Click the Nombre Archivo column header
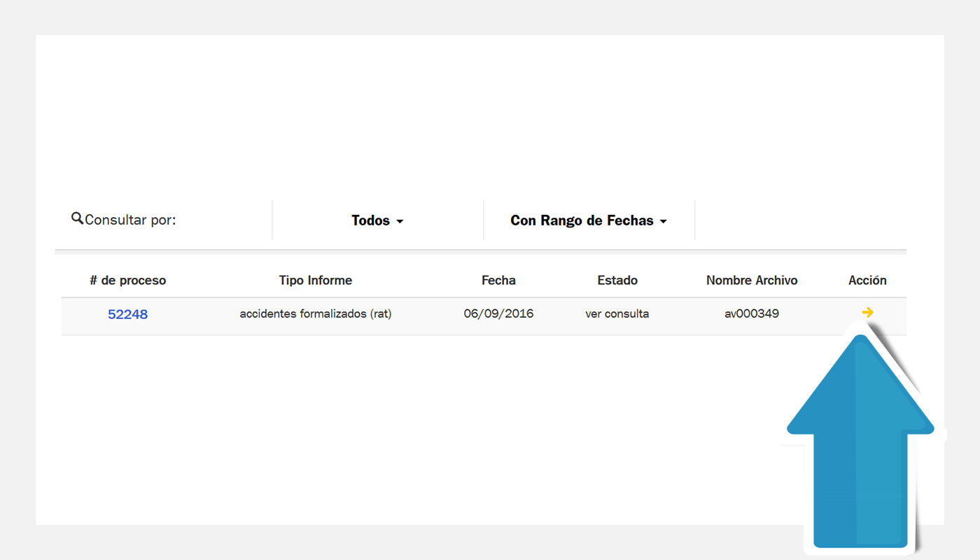Viewport: 980px width, 560px height. pos(752,280)
